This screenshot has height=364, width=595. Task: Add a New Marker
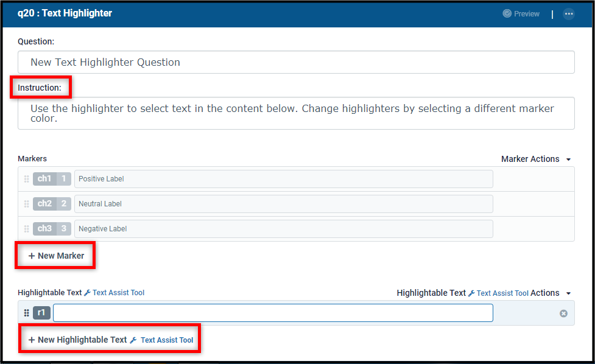click(x=56, y=256)
